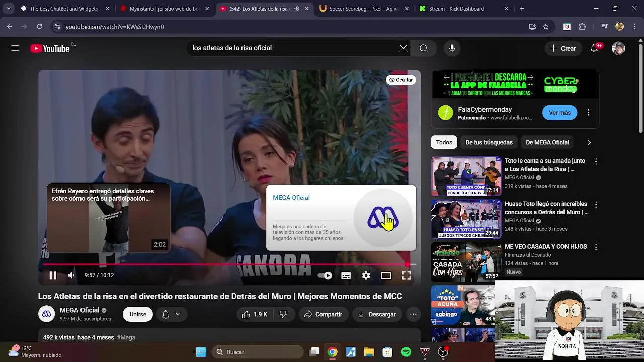Open MEGA Oficial channel name link
The width and height of the screenshot is (644, 362).
click(79, 310)
